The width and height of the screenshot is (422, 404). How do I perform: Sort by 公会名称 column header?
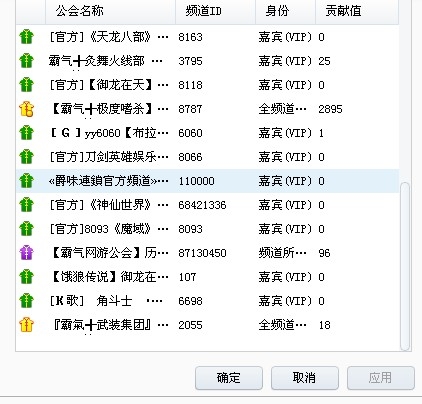pyautogui.click(x=110, y=11)
